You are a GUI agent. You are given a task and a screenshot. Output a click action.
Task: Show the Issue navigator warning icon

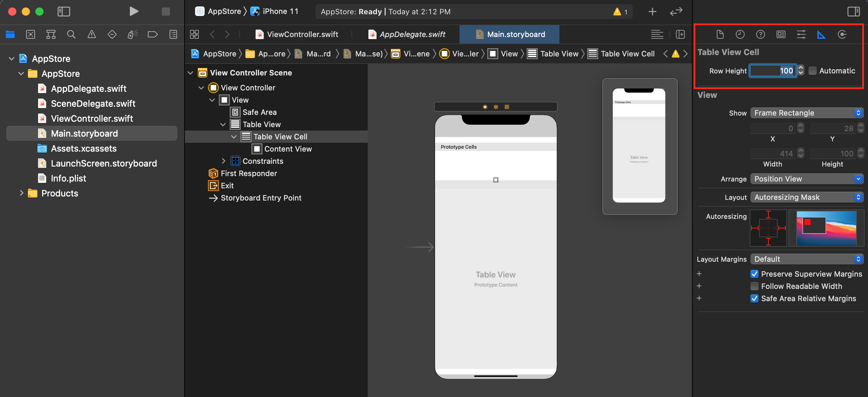tap(91, 34)
